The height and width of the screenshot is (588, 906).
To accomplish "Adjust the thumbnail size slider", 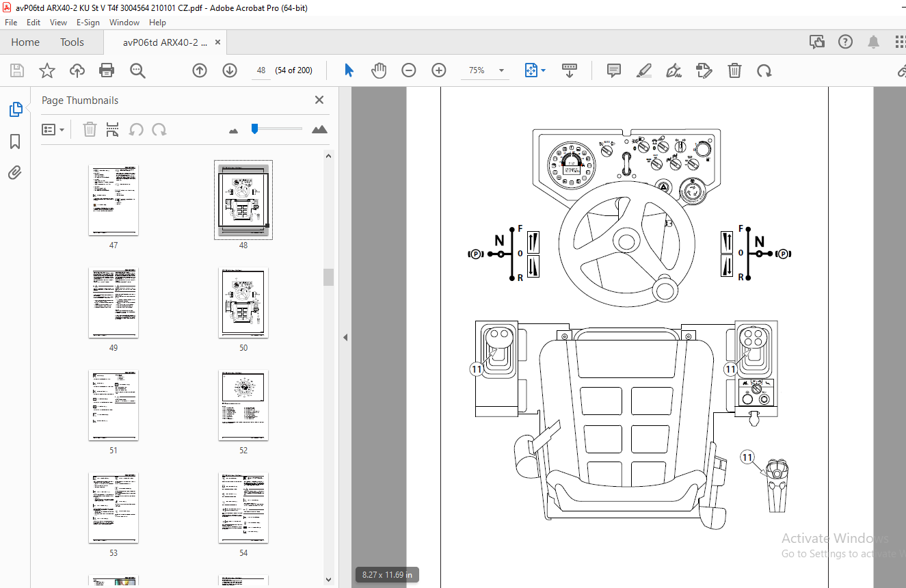I will (x=255, y=129).
